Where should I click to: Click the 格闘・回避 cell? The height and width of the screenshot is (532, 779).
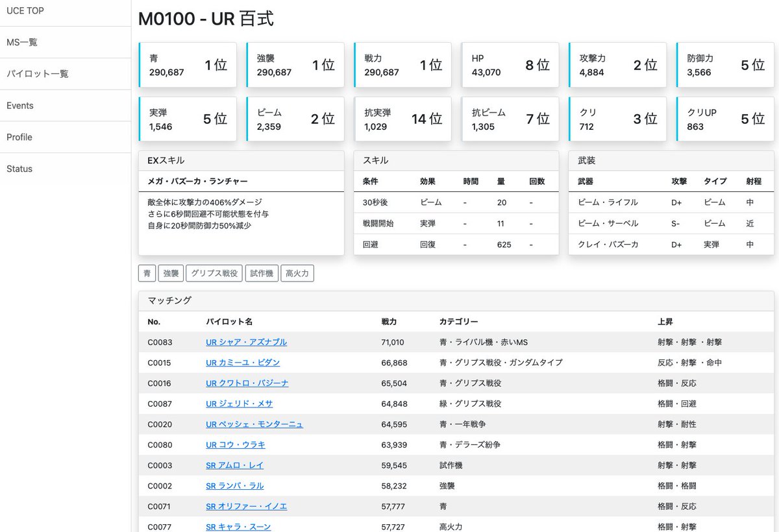(677, 404)
